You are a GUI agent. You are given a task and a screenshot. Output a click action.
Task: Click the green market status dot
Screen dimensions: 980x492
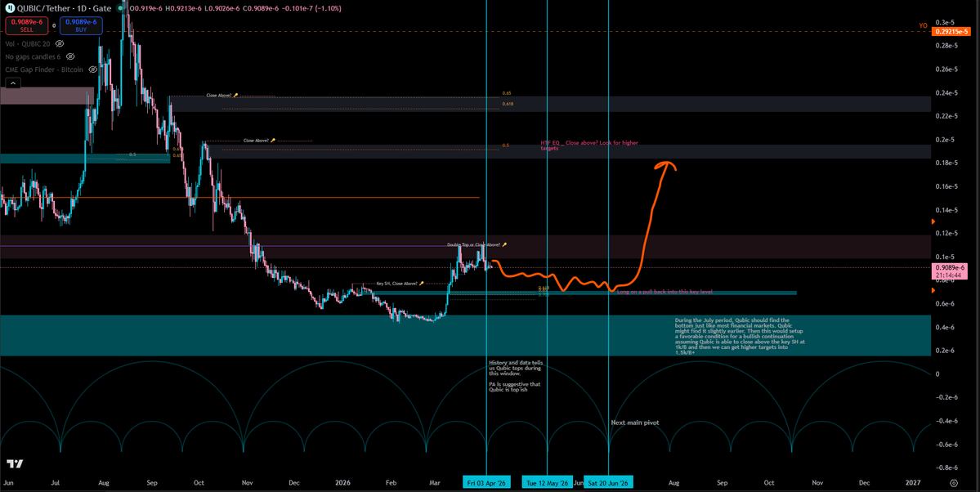(122, 8)
